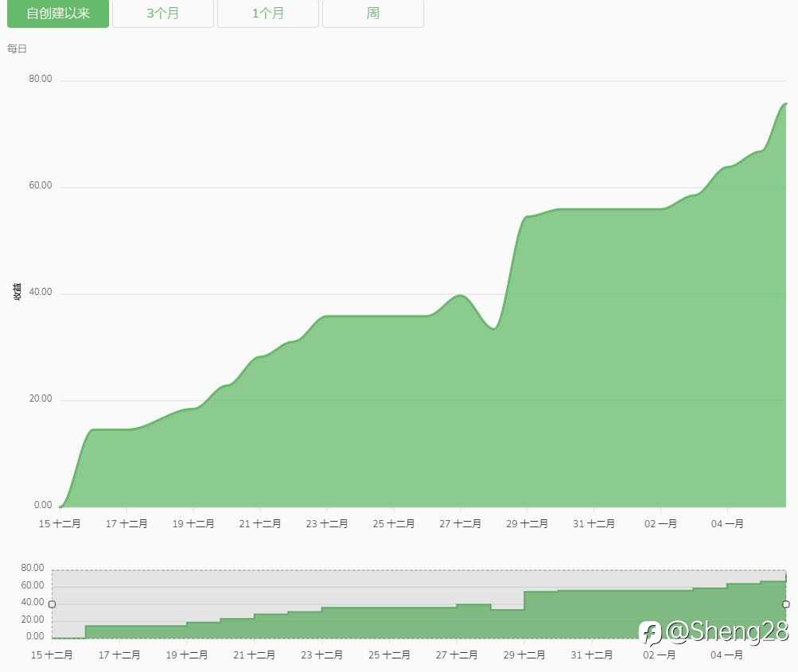Click the 15 十二月 label on main chart axis

pyautogui.click(x=60, y=523)
